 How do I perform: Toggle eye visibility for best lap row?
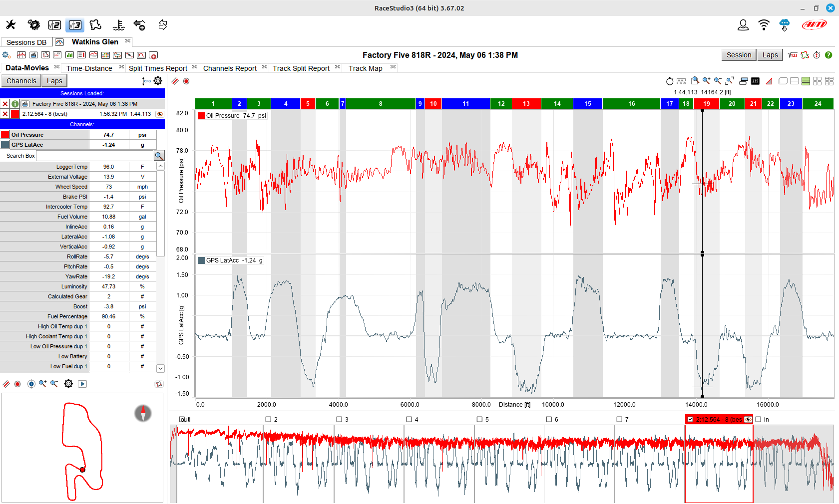tap(160, 114)
